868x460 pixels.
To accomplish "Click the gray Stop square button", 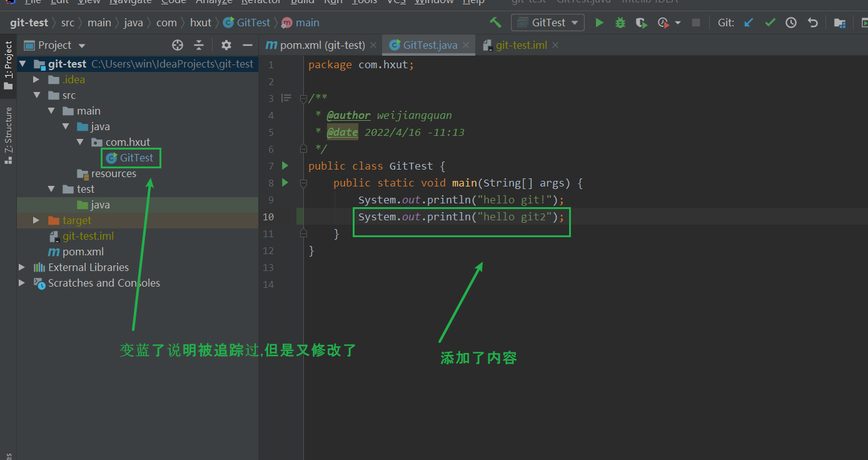I will (x=696, y=23).
